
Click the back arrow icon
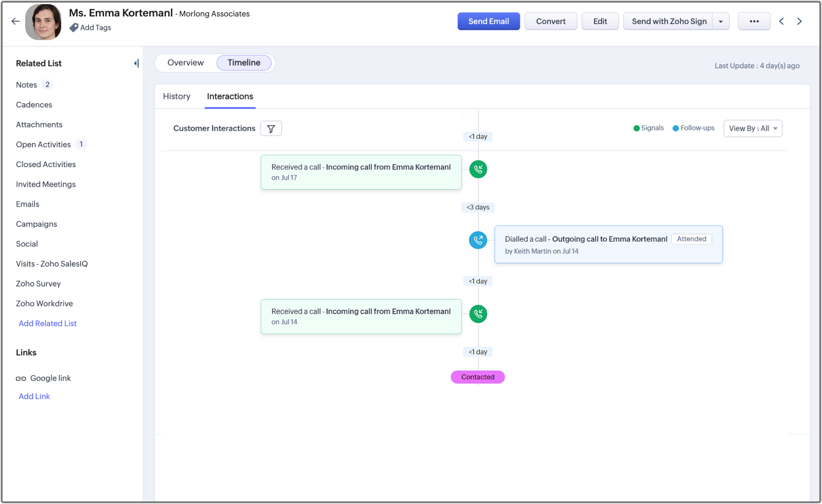(15, 21)
